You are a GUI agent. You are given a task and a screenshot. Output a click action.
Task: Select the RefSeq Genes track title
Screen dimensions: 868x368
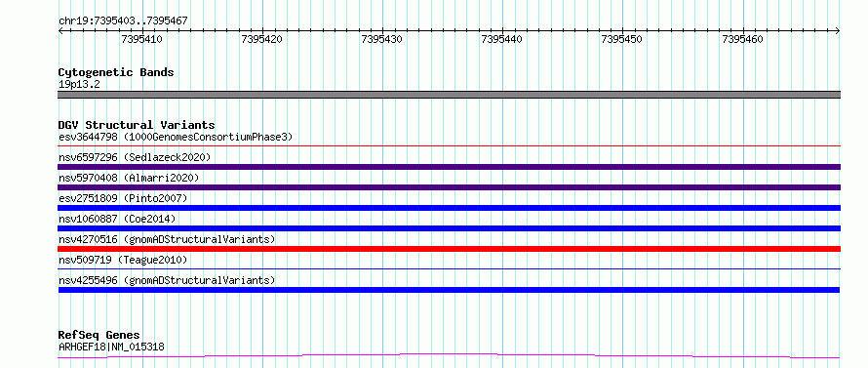[x=99, y=335]
